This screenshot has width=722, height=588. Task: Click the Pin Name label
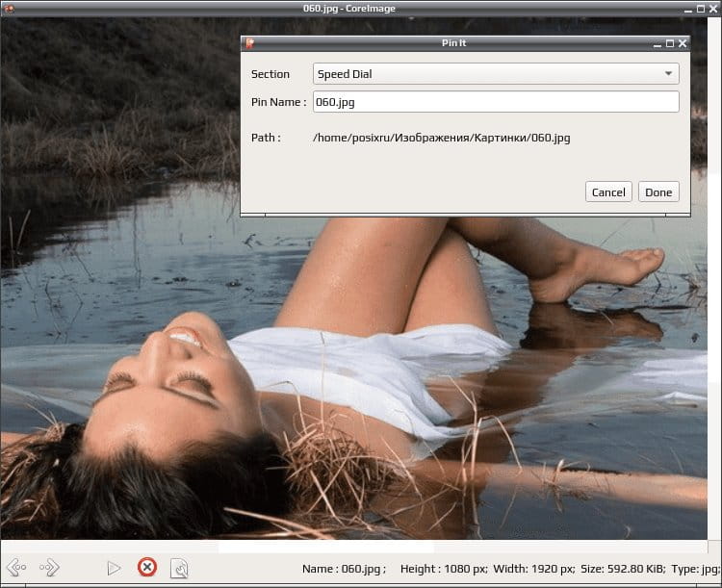pos(278,102)
